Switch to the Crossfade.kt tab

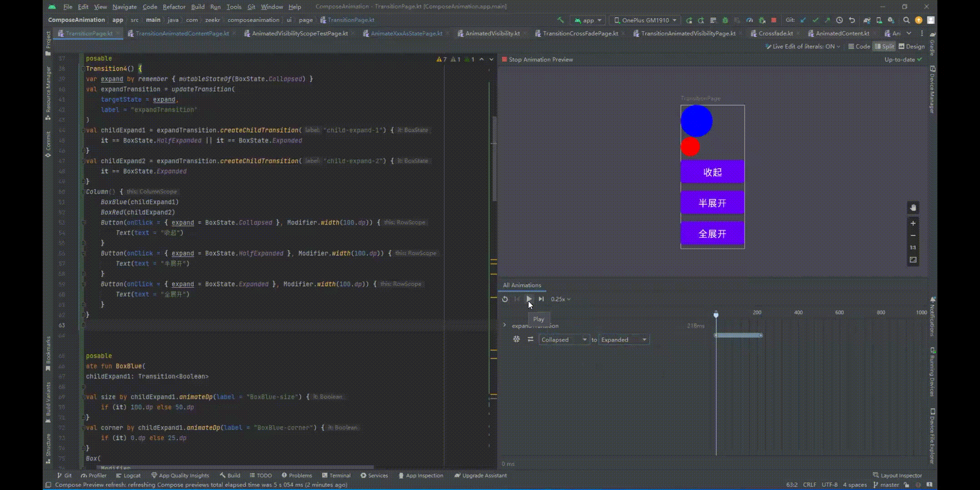[x=775, y=33]
